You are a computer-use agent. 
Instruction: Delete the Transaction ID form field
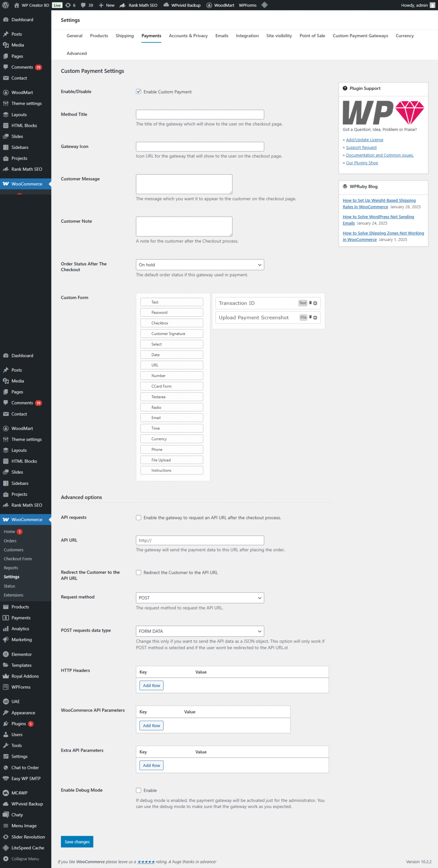click(x=310, y=303)
